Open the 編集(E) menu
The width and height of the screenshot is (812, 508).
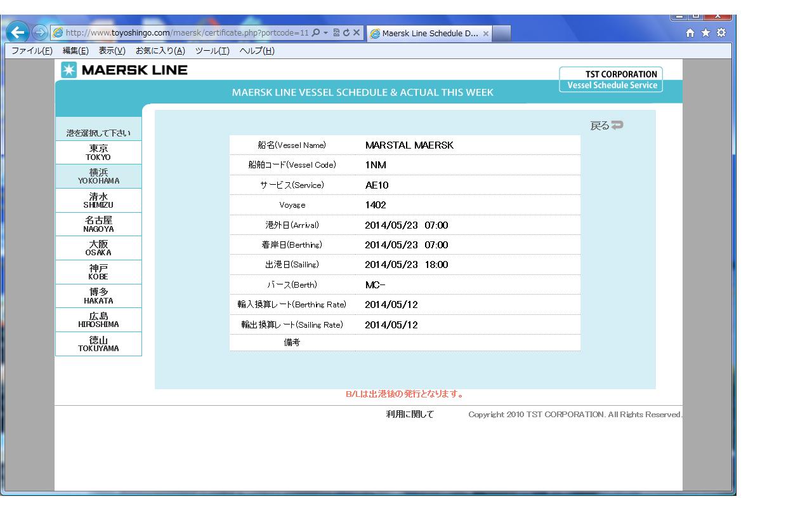tap(75, 51)
